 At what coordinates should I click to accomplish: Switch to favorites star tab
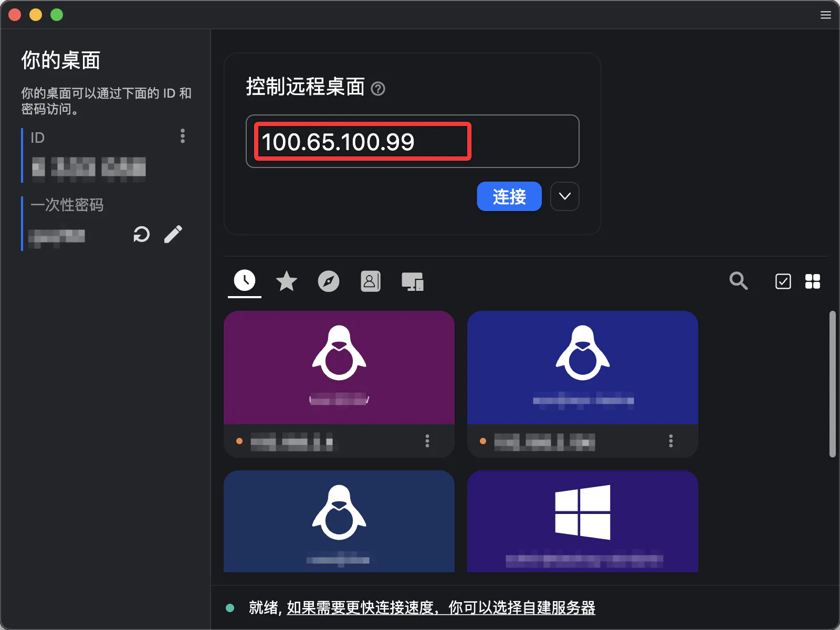pyautogui.click(x=287, y=281)
